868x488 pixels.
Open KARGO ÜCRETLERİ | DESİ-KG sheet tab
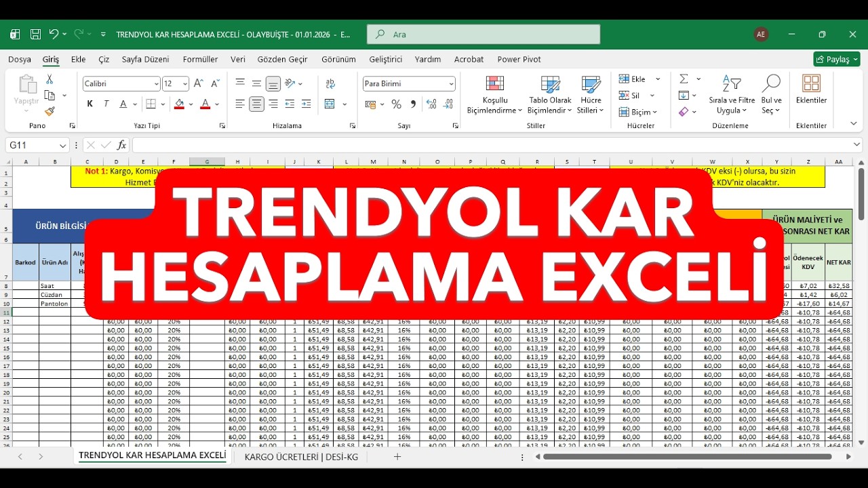pyautogui.click(x=301, y=457)
